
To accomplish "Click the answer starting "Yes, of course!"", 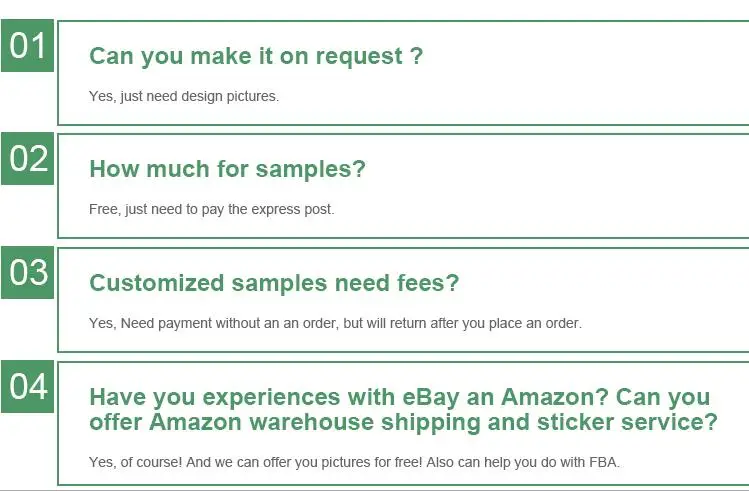I will (x=354, y=461).
